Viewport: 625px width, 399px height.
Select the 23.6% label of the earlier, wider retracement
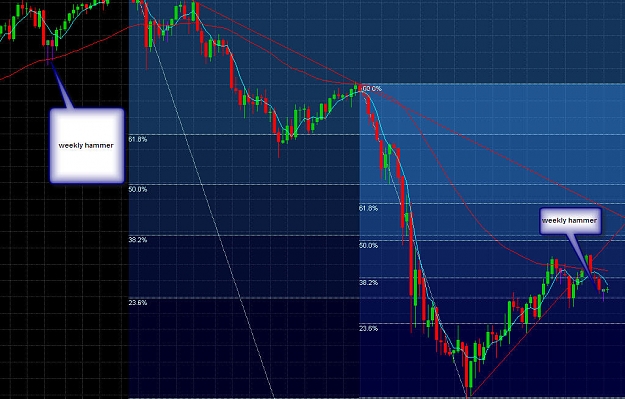(x=138, y=303)
